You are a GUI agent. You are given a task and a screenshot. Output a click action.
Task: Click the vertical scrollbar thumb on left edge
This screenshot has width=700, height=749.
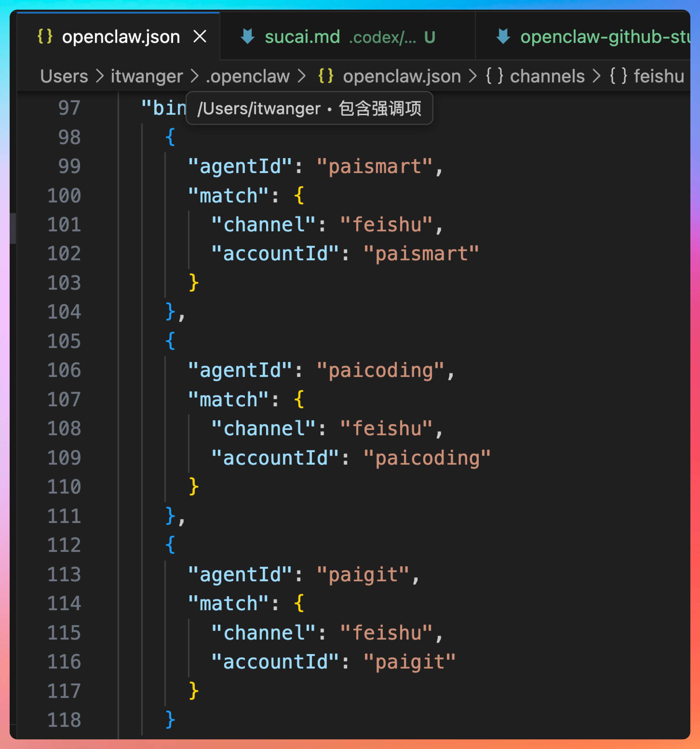click(13, 228)
